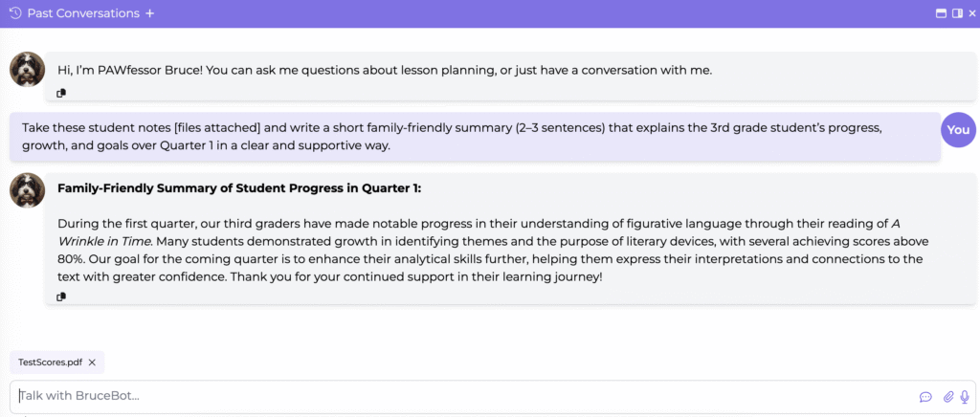Click the Family-Friendly Summary heading text
This screenshot has width=980, height=417.
tap(238, 188)
